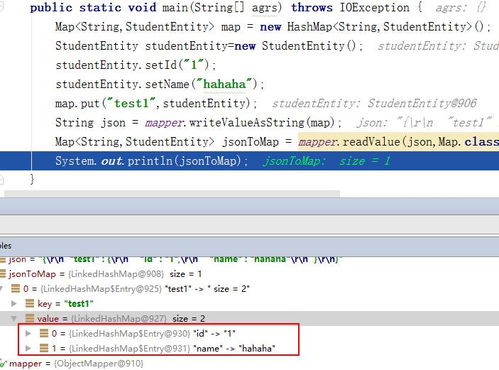Expand the "id" -> "1" entry

pos(28,333)
